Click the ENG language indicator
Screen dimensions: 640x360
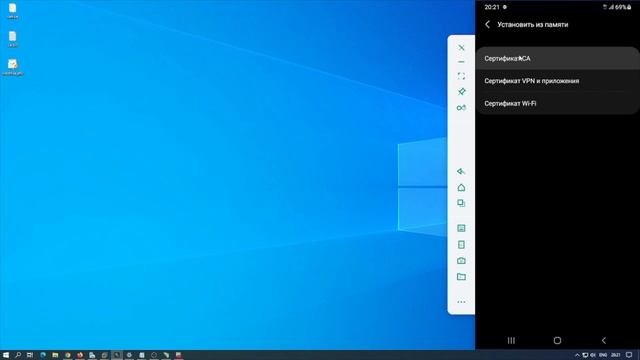coord(603,355)
